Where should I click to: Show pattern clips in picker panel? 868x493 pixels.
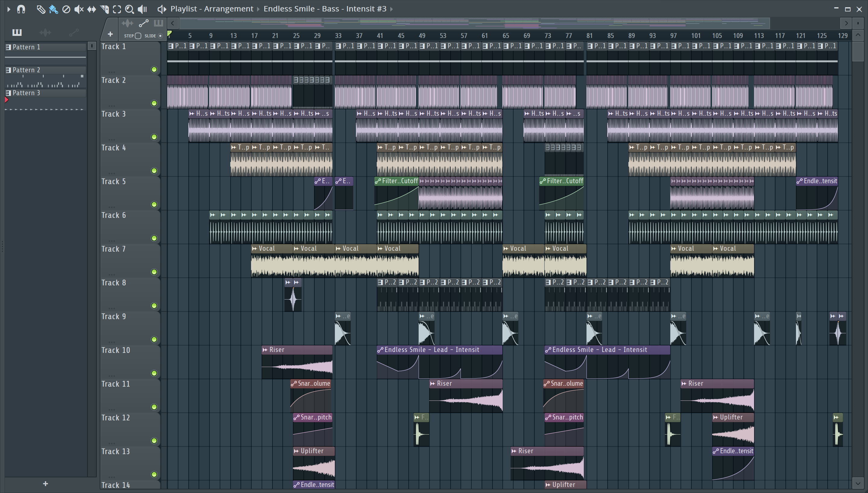[x=17, y=32]
